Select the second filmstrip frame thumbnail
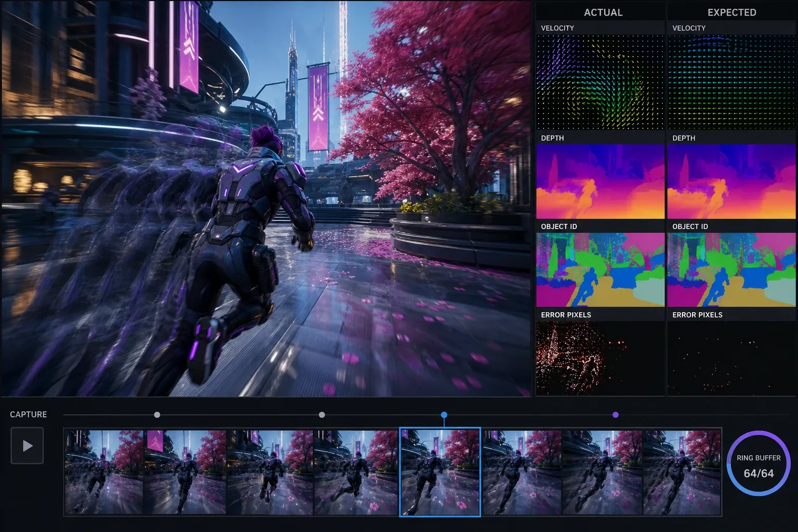The height and width of the screenshot is (532, 798). [x=185, y=472]
